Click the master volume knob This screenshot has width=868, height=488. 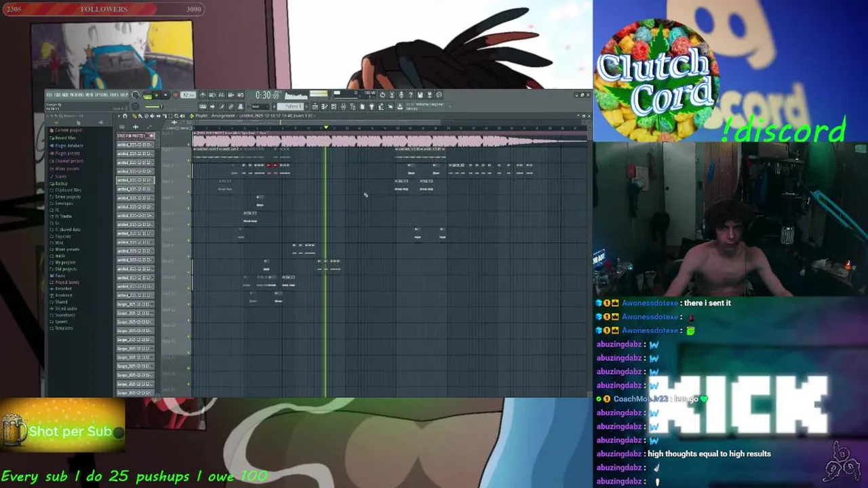pyautogui.click(x=135, y=95)
